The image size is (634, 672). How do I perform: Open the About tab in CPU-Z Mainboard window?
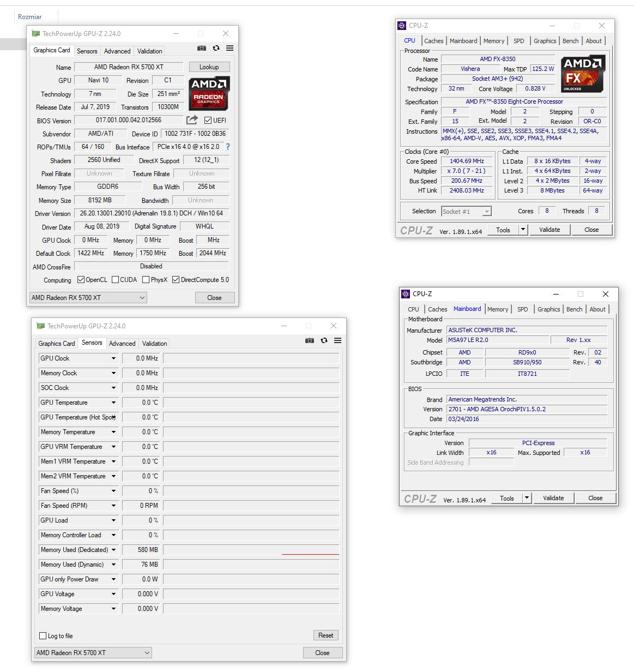(x=597, y=309)
